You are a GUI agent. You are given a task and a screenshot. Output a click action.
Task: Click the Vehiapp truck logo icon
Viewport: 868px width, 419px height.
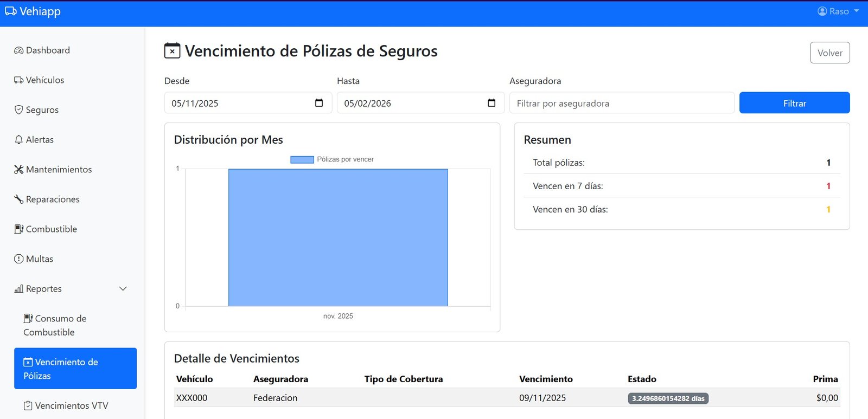(11, 11)
